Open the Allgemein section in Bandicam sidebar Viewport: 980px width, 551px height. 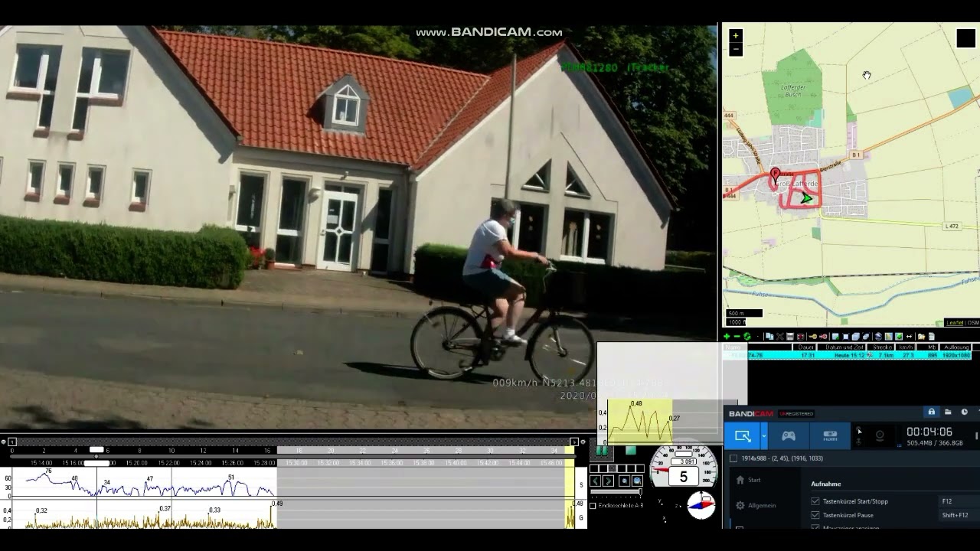coord(755,505)
